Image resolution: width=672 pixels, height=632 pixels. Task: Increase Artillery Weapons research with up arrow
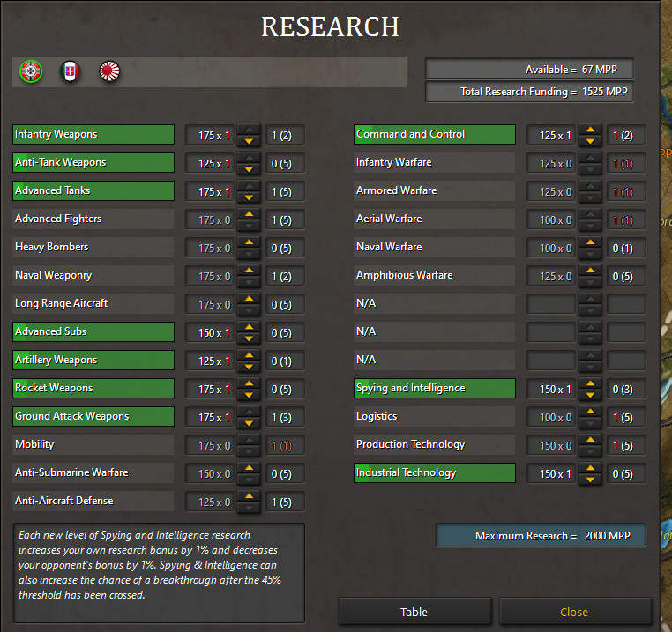pos(249,355)
